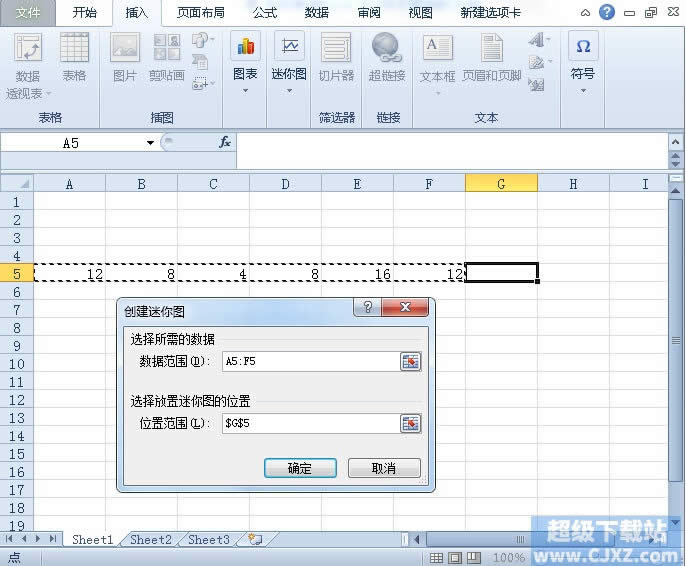
Task: Switch to the 审阅 (Review) tab
Action: coord(369,13)
